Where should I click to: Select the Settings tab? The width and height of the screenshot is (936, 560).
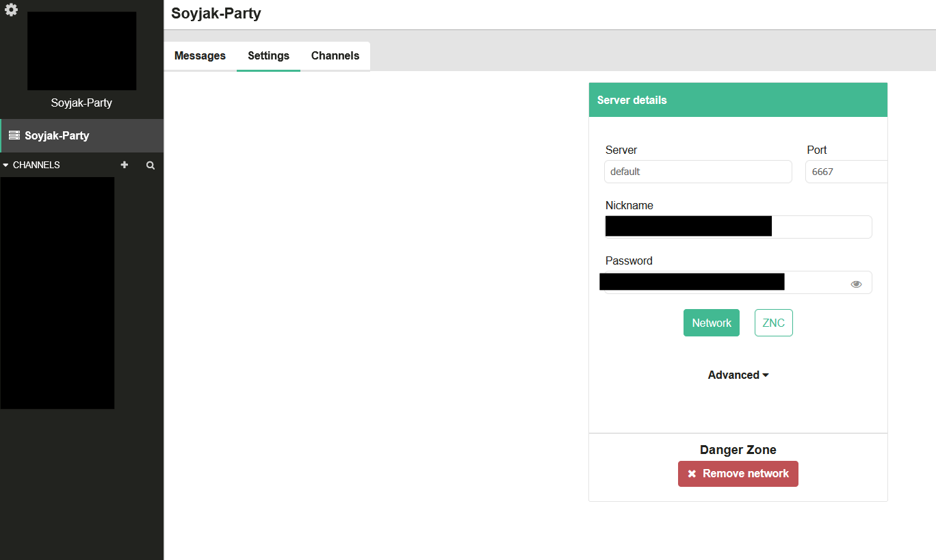(x=268, y=56)
